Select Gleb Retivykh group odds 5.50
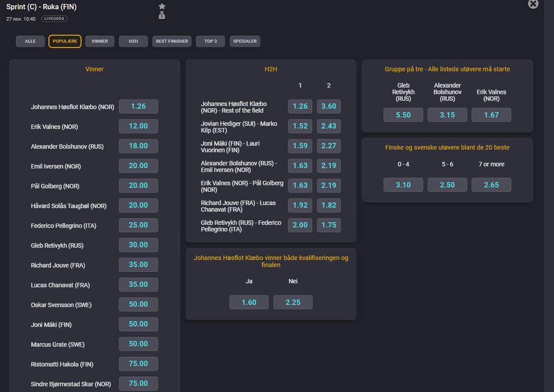The width and height of the screenshot is (554, 392). pyautogui.click(x=403, y=115)
